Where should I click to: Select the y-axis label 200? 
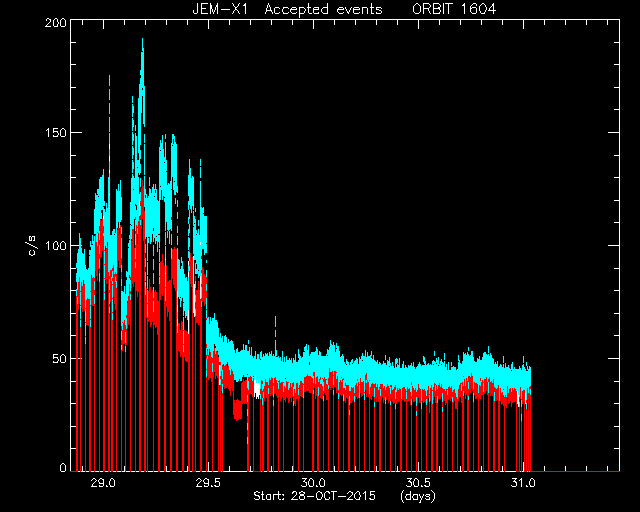(x=56, y=23)
